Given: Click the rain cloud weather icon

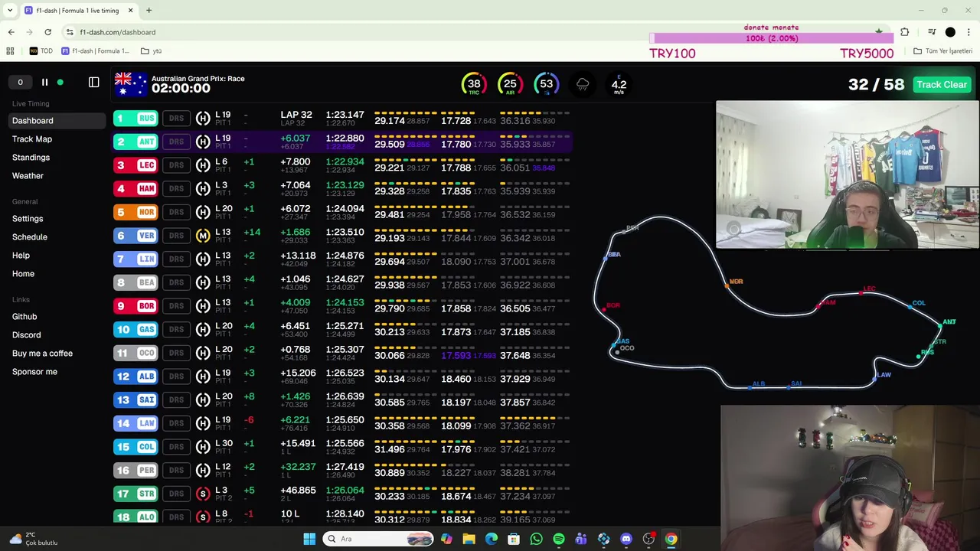Looking at the screenshot, I should click(x=583, y=84).
